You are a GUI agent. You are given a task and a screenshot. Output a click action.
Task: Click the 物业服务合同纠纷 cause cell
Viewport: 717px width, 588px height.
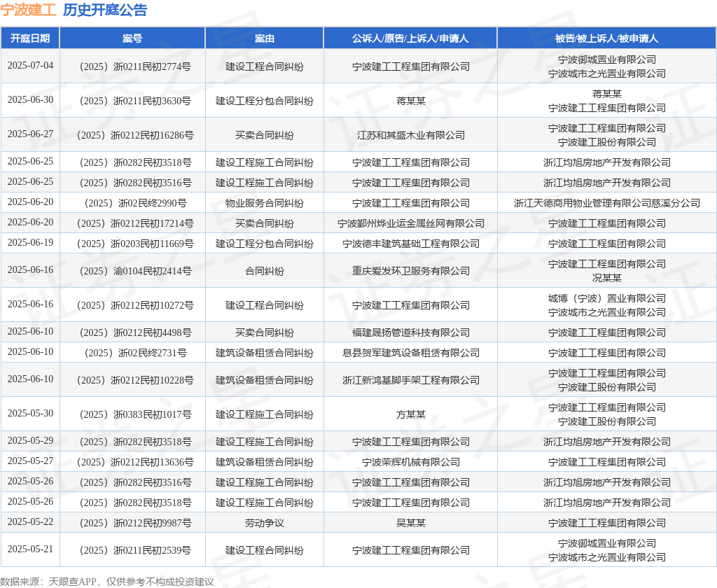(x=264, y=203)
